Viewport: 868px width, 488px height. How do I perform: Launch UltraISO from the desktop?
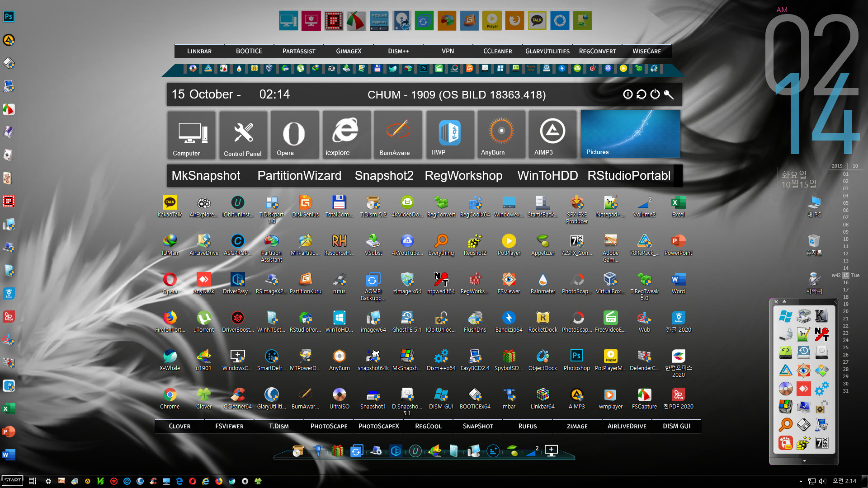(x=340, y=398)
